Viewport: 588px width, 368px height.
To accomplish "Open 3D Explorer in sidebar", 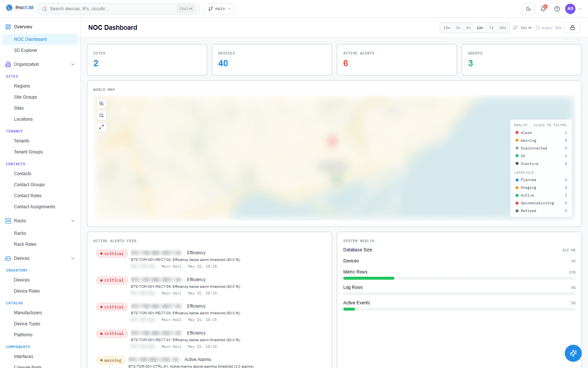I will click(40, 50).
